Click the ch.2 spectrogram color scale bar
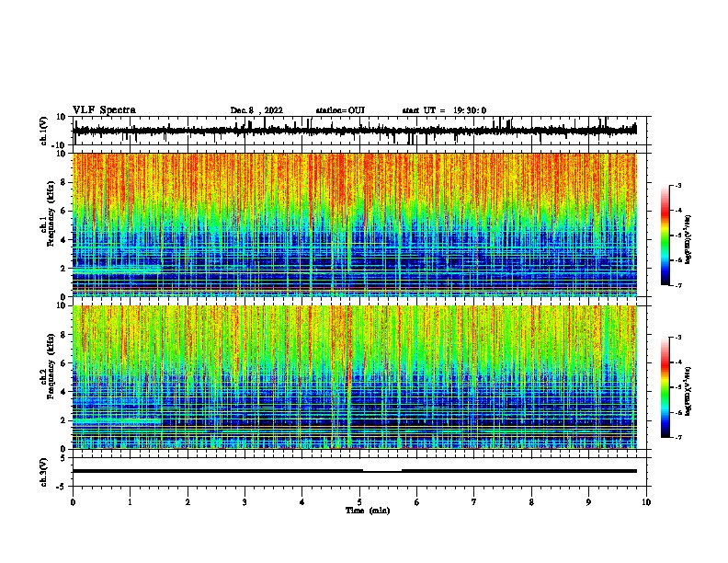The width and height of the screenshot is (728, 563). (x=665, y=387)
